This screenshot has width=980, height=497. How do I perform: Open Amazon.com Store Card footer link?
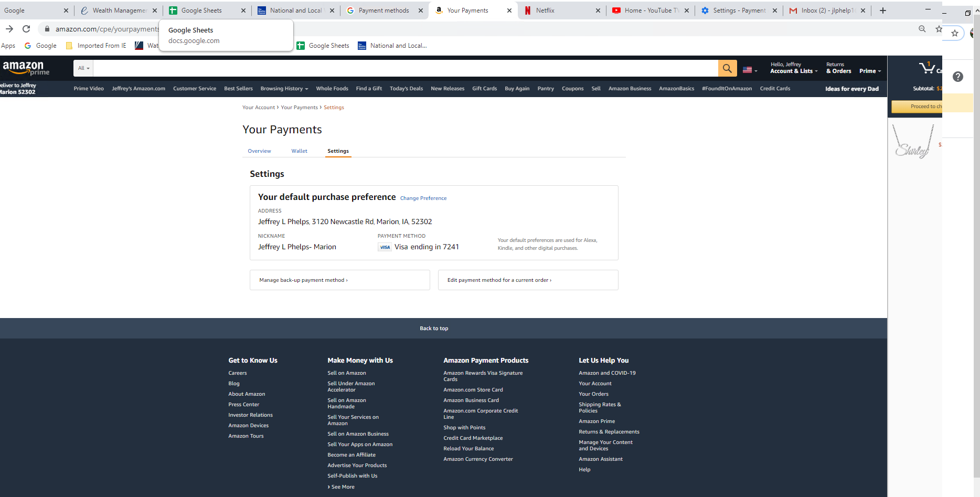pyautogui.click(x=473, y=390)
